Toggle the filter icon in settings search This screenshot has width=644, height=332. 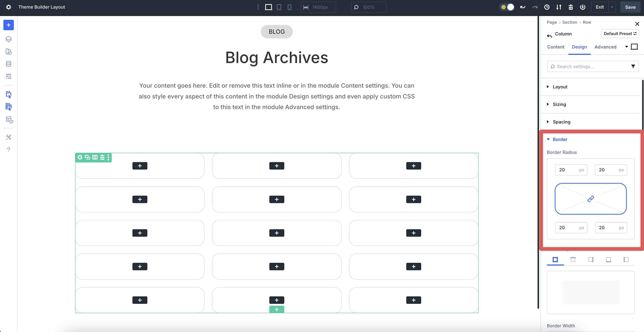point(633,66)
